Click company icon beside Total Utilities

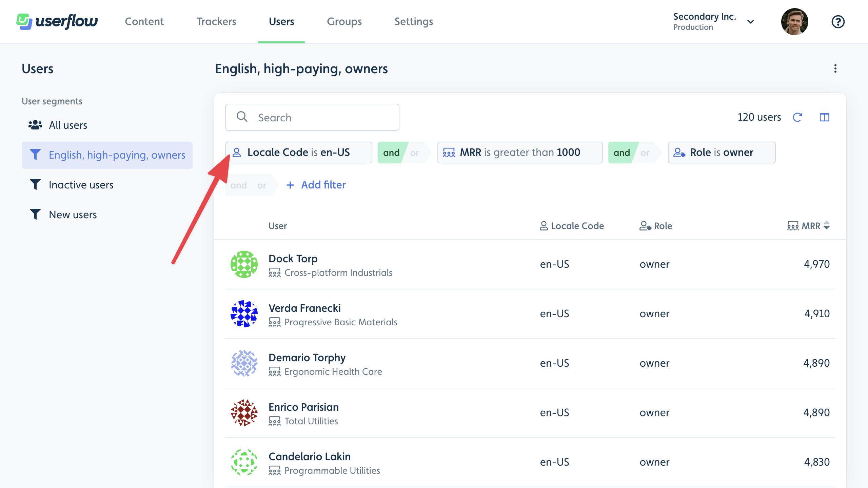275,421
